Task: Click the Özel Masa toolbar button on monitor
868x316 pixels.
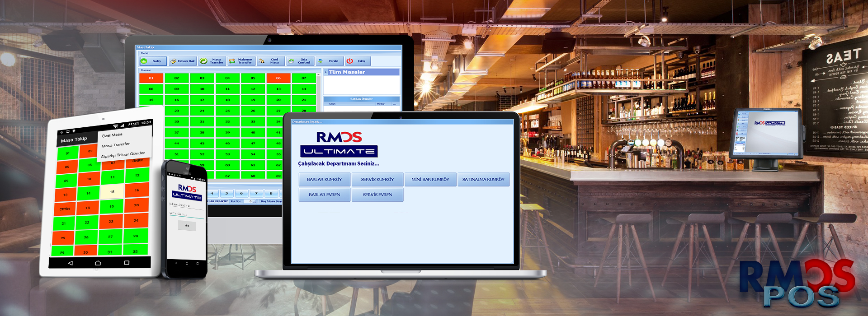Action: coord(271,61)
